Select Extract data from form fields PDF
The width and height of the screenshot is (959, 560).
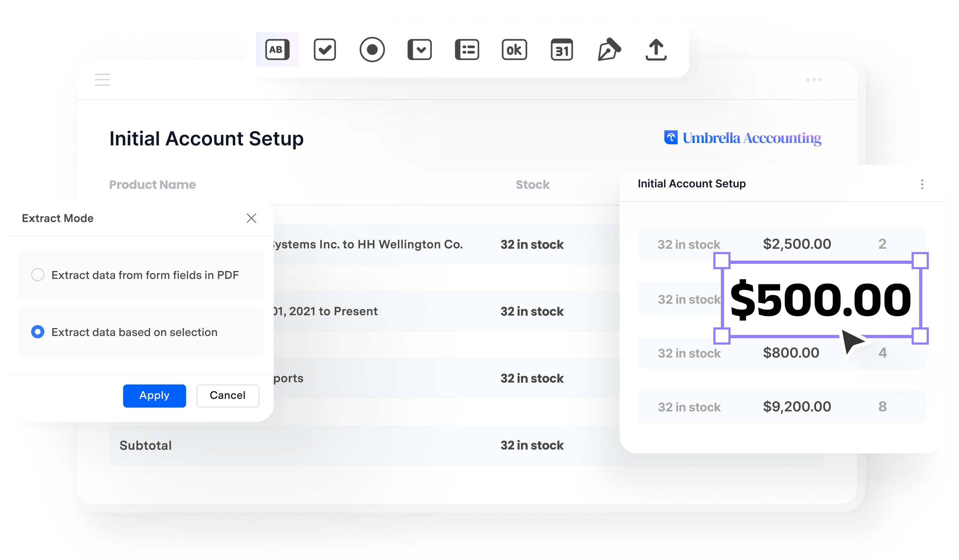point(38,275)
